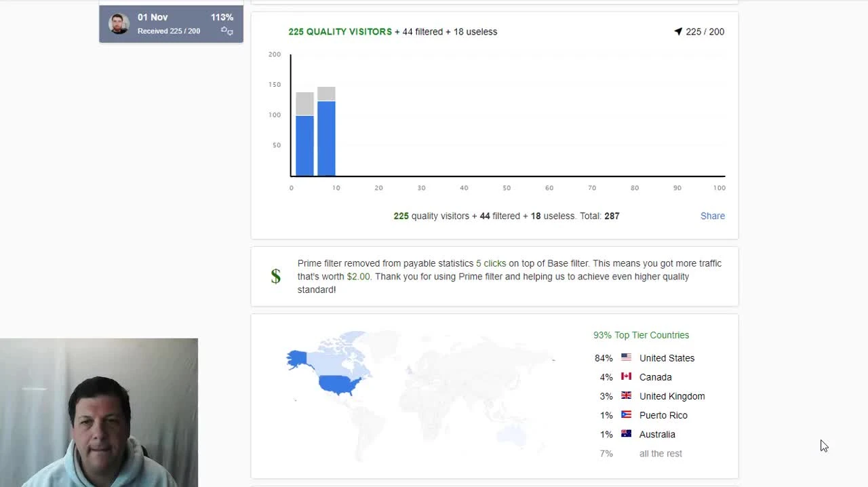Click '225 QUALITY VISITORS' green heading
The width and height of the screenshot is (868, 487).
pos(340,32)
